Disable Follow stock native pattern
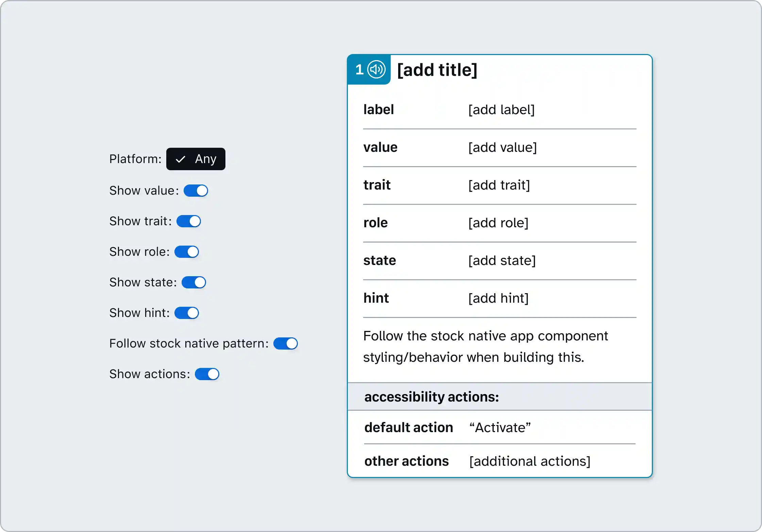 [286, 343]
